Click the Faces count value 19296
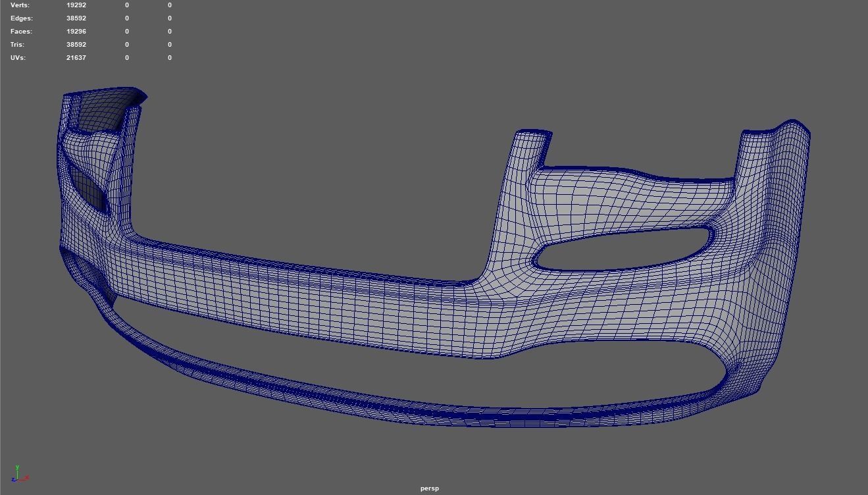Viewport: 868px width, 495px height. point(76,32)
